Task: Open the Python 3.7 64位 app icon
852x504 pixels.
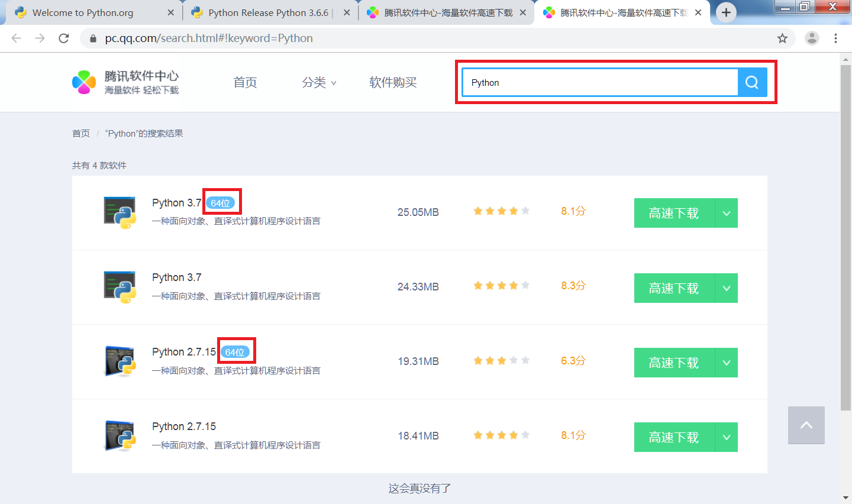Action: (x=120, y=212)
